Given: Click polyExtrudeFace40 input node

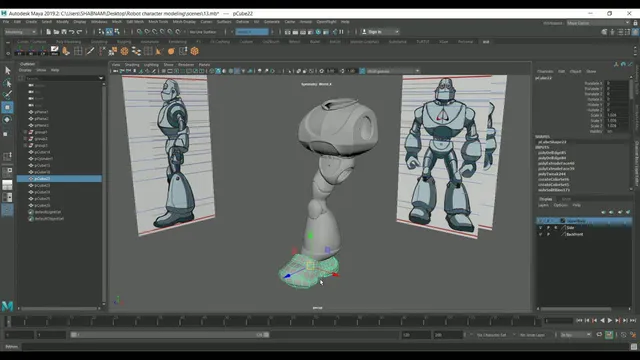Looking at the screenshot, I should 556,163.
